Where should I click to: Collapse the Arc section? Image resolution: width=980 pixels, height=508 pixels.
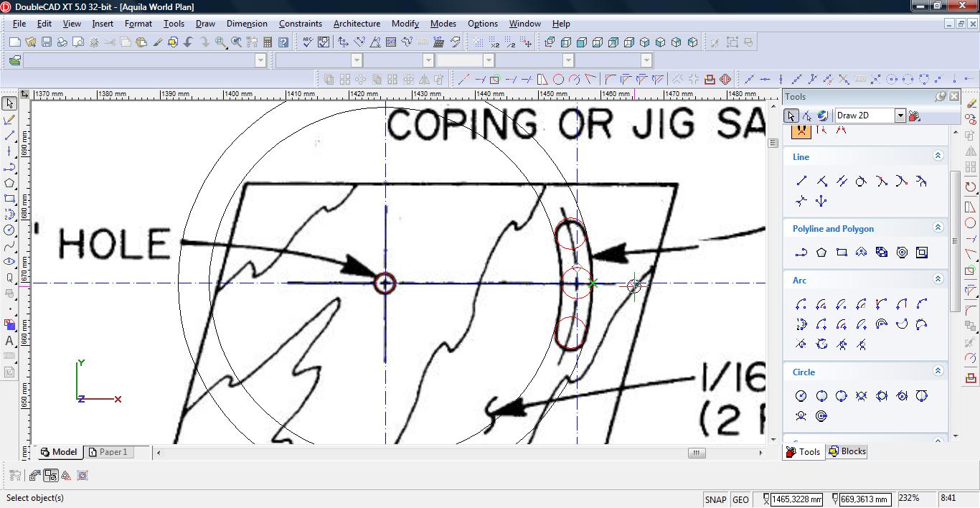tap(937, 279)
